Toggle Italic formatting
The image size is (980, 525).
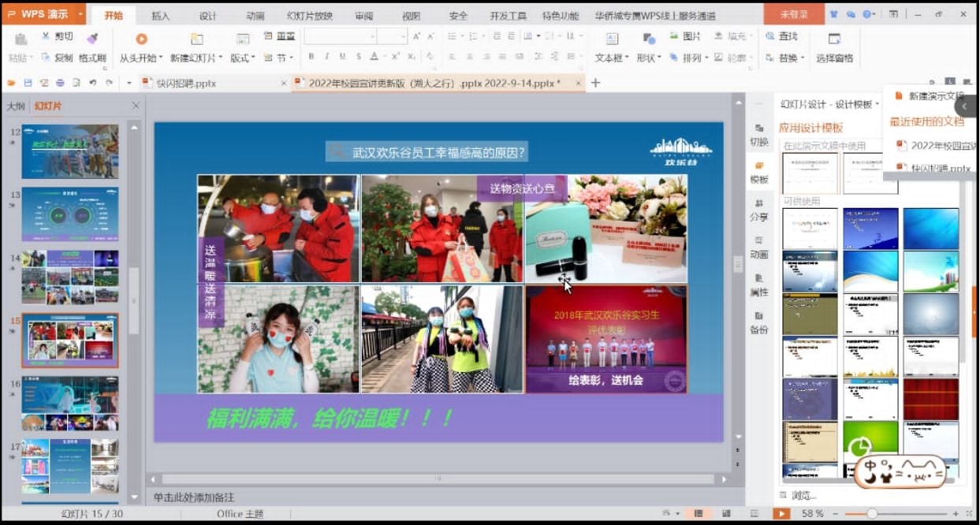327,57
